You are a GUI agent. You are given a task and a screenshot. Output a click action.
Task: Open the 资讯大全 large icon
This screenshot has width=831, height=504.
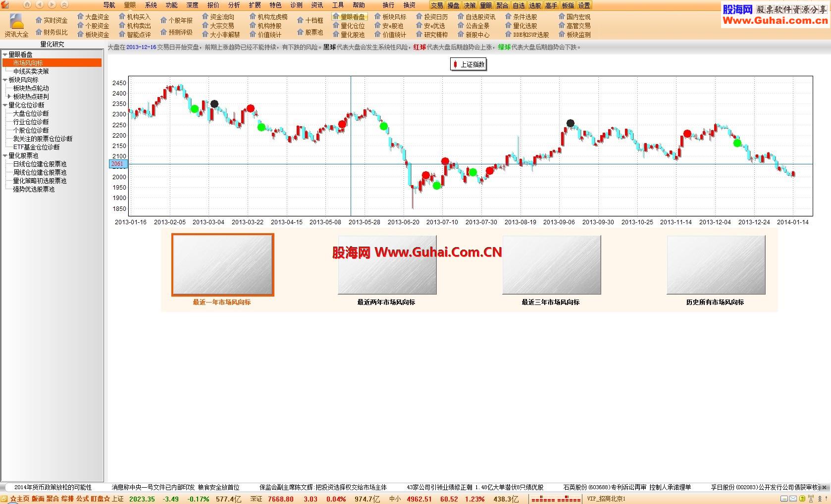(x=17, y=26)
